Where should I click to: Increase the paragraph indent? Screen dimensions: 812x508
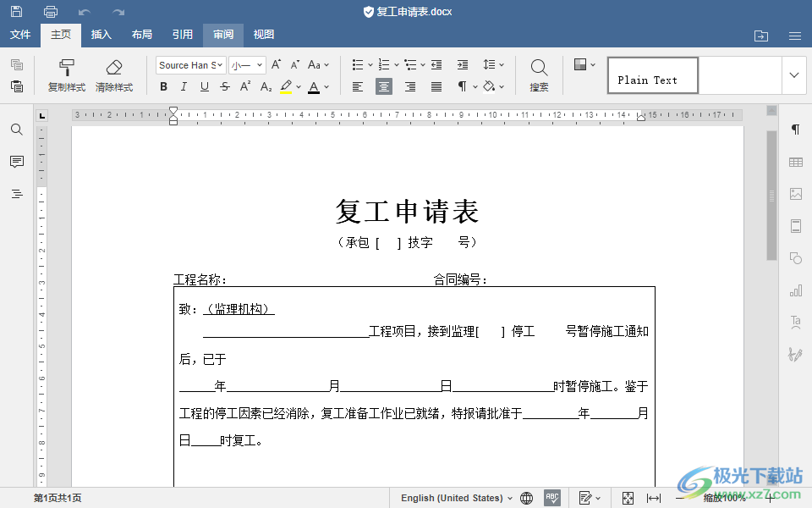463,65
